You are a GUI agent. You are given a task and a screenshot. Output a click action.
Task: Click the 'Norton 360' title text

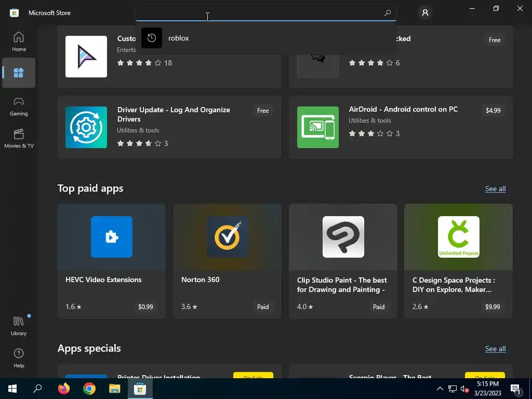pos(200,280)
